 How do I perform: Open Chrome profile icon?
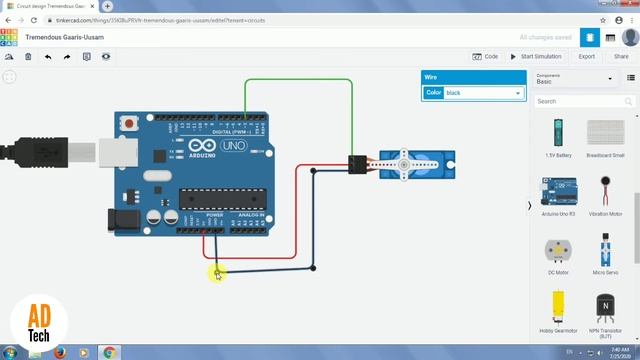pos(619,20)
